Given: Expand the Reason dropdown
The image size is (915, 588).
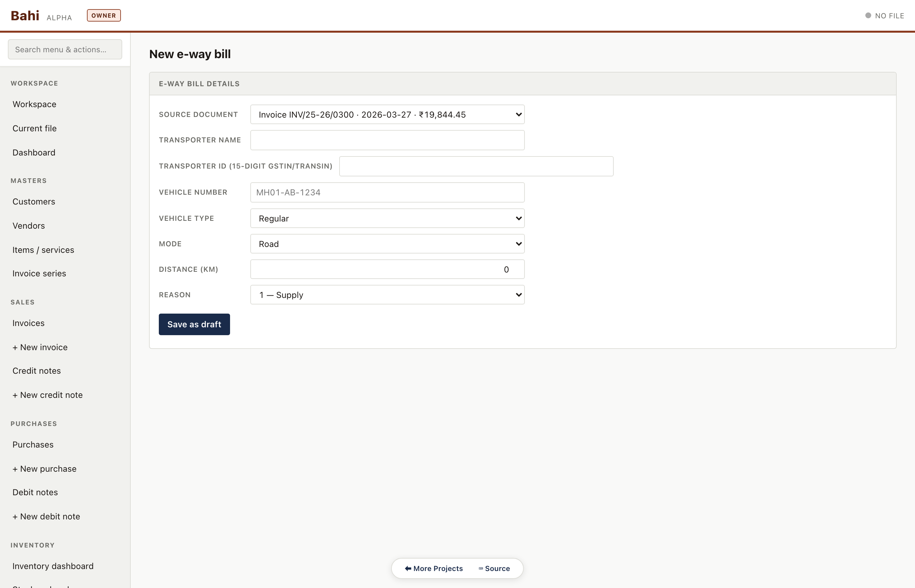Looking at the screenshot, I should (x=387, y=295).
